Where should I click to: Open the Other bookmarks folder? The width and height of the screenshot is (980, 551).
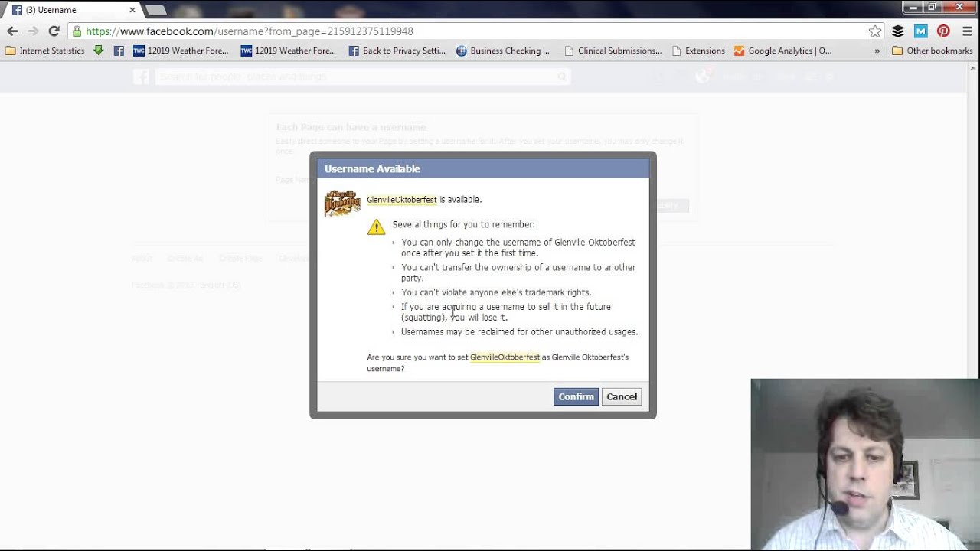(932, 51)
